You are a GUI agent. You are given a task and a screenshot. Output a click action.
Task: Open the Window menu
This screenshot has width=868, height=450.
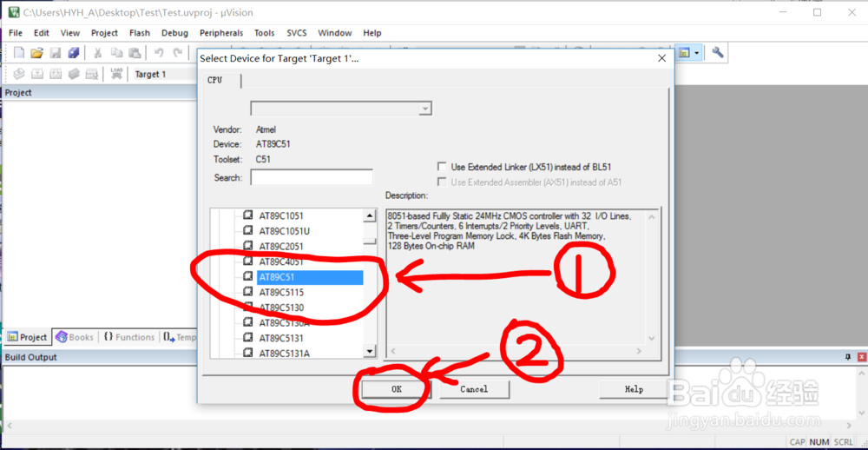[x=335, y=33]
